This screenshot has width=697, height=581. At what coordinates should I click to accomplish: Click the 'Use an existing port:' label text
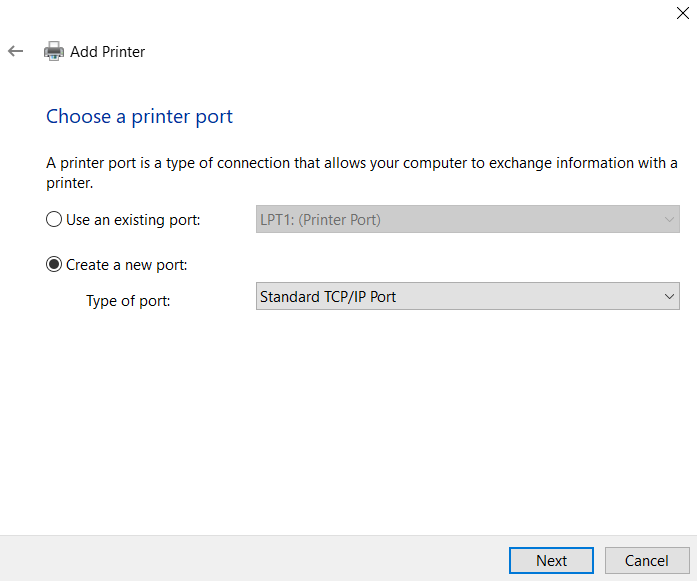133,219
